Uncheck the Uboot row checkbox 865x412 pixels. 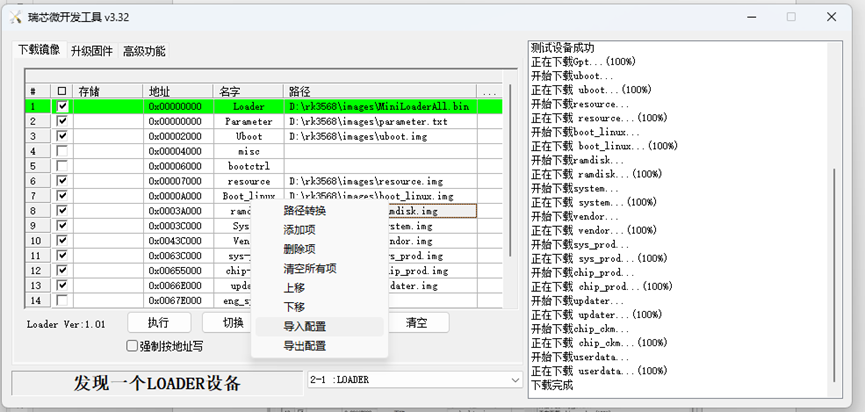pyautogui.click(x=63, y=136)
